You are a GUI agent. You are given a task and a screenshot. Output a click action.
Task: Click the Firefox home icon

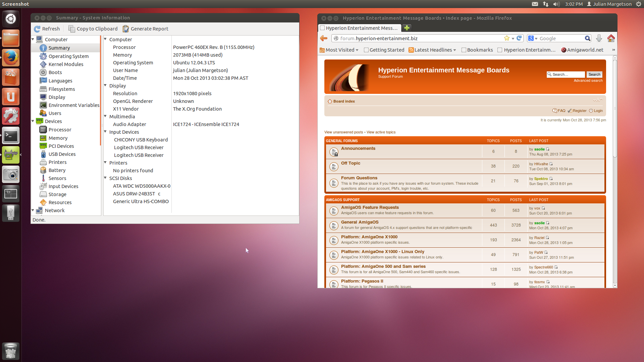tap(611, 38)
